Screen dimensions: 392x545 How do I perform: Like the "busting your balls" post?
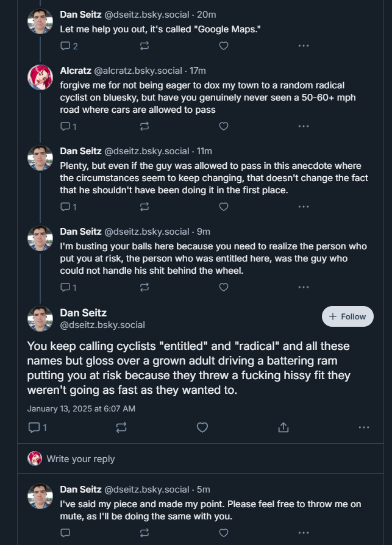point(224,287)
